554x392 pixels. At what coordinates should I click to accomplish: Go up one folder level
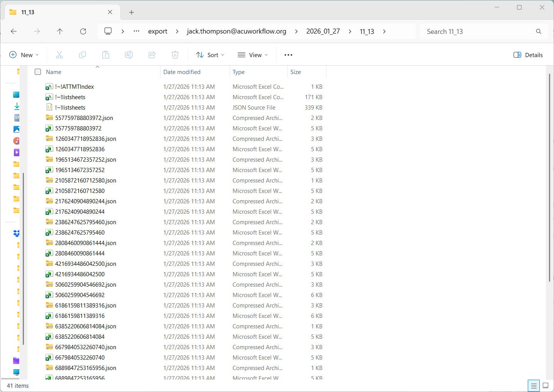[60, 31]
